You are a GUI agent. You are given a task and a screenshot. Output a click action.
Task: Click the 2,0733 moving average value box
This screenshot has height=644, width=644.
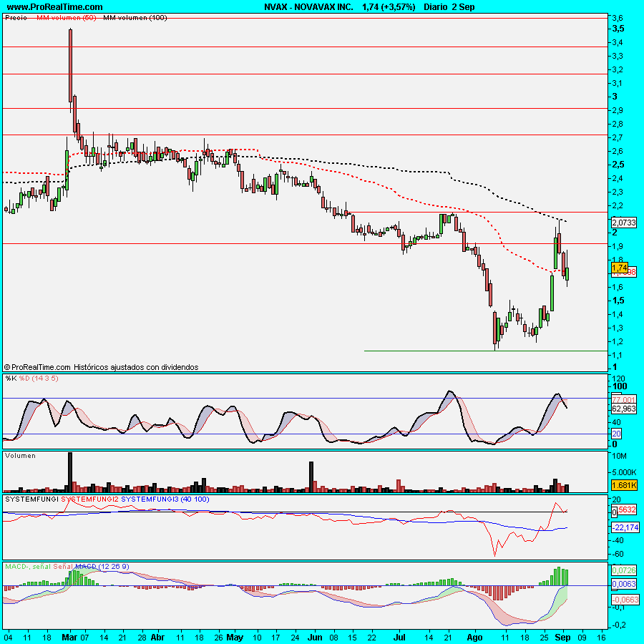coord(624,223)
